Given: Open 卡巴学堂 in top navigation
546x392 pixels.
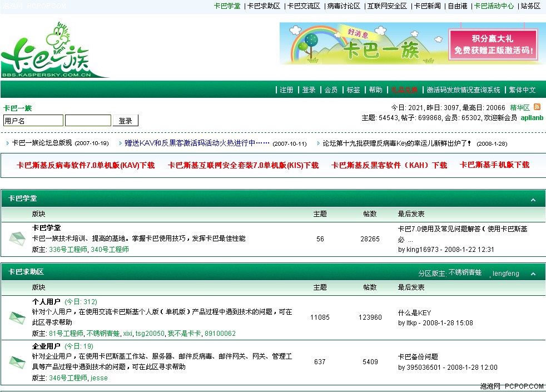Looking at the screenshot, I should [227, 6].
